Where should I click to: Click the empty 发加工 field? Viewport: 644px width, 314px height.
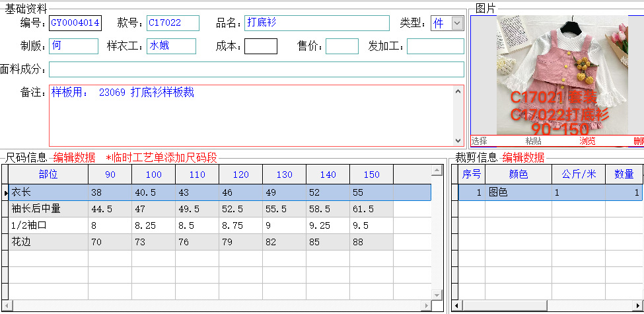[x=435, y=46]
